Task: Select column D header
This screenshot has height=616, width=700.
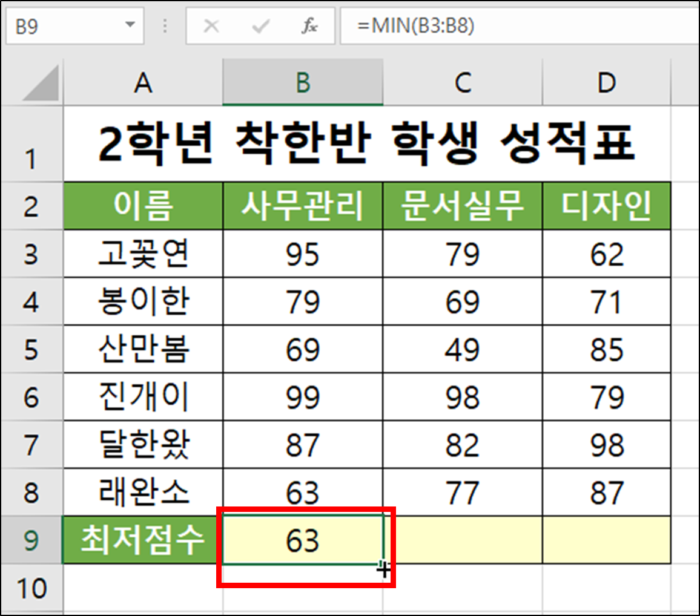Action: (x=606, y=83)
